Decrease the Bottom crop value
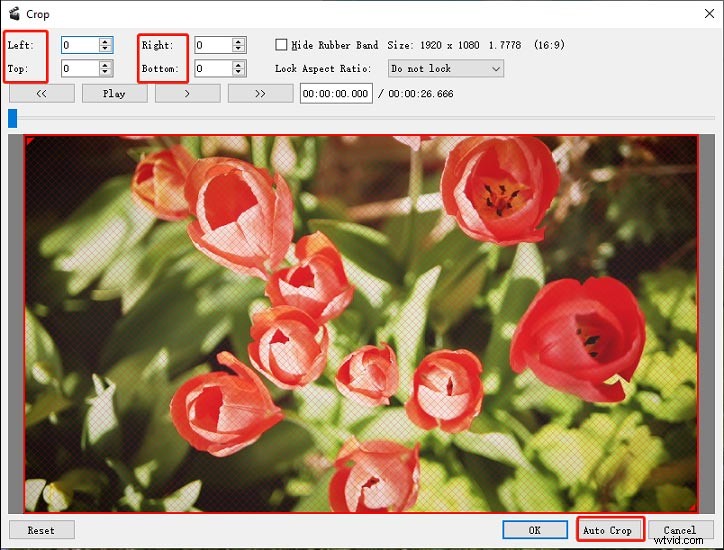Screen dimensions: 724x550 pyautogui.click(x=238, y=72)
